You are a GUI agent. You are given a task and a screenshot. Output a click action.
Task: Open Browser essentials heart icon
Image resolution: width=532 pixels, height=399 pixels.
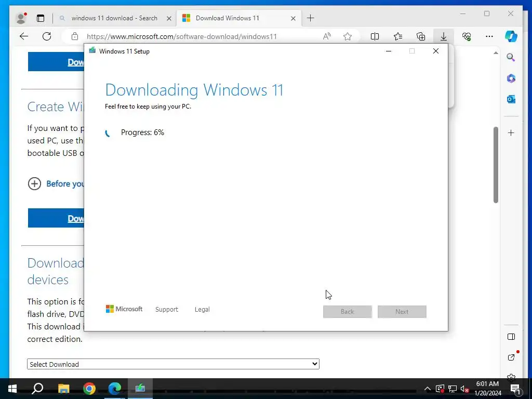(x=467, y=36)
